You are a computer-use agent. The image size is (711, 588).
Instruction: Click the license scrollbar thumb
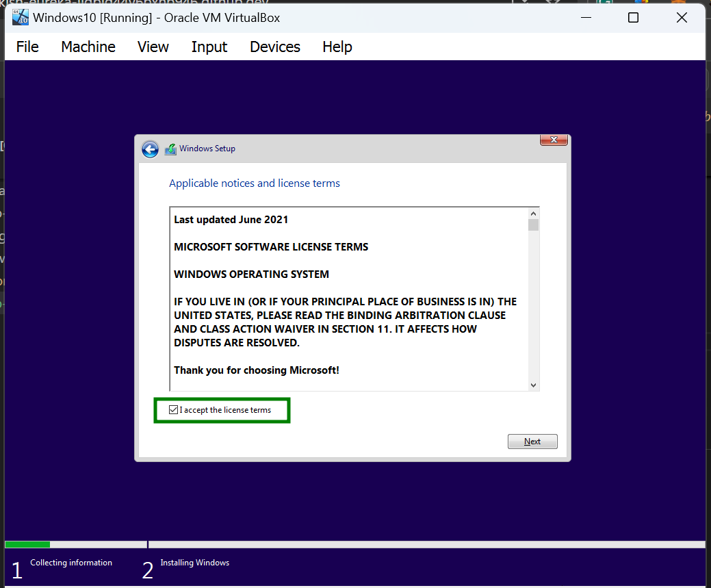[x=533, y=225]
